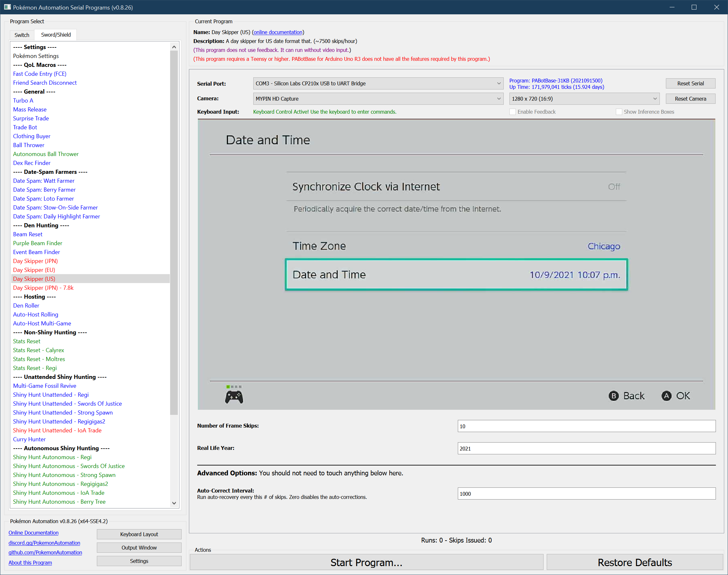Toggle Show Inference Boxes checkbox
The height and width of the screenshot is (575, 728).
(x=618, y=112)
